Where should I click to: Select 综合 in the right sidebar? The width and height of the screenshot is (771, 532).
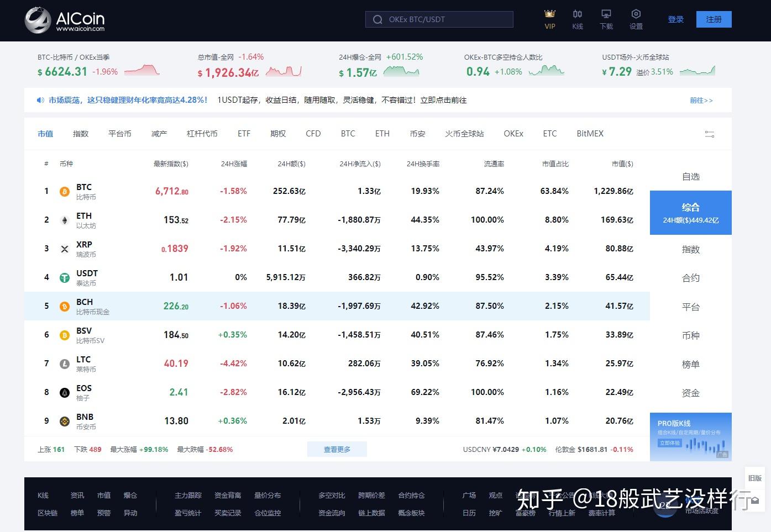[691, 213]
